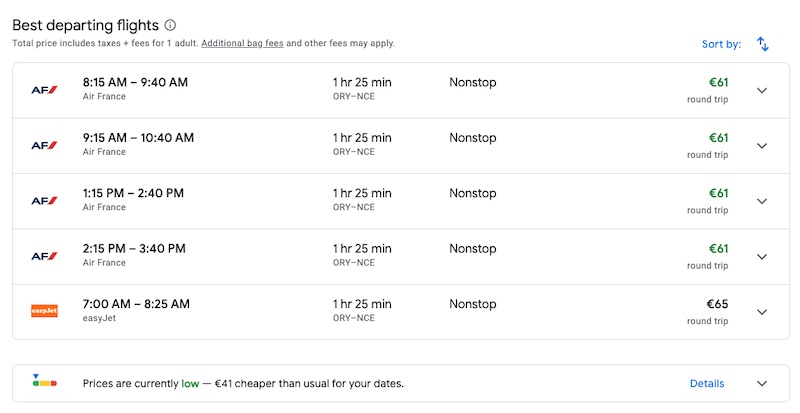
Task: Open the Additional bag fees link
Action: point(242,43)
